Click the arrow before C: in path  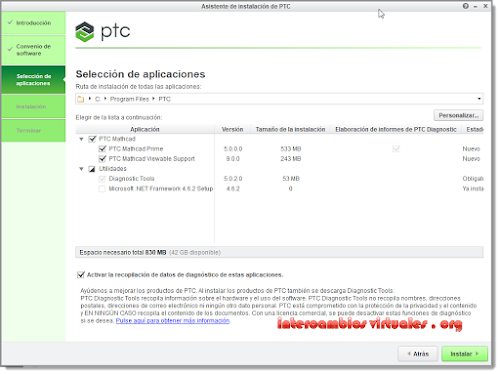[x=90, y=99]
